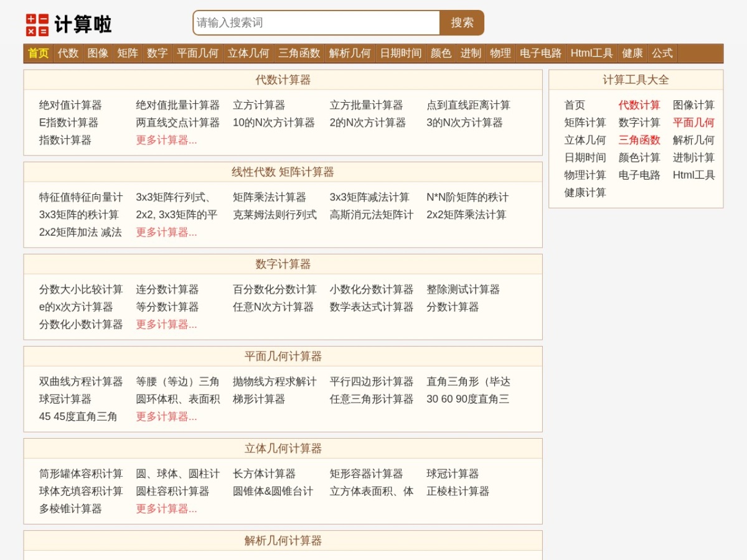Open 2x2矩阵乘法计算 link
The image size is (747, 560).
pos(466,215)
